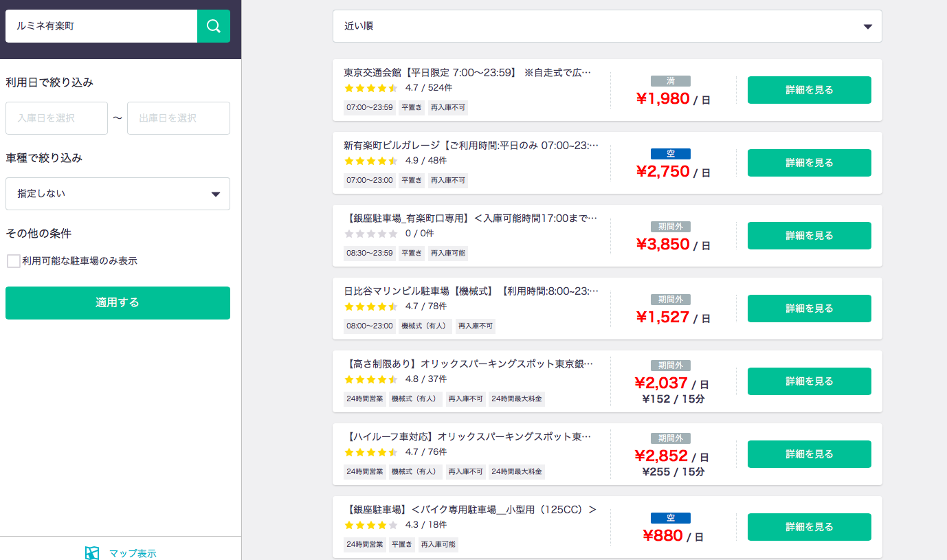
Task: Click the 満 status badge
Action: (x=671, y=81)
